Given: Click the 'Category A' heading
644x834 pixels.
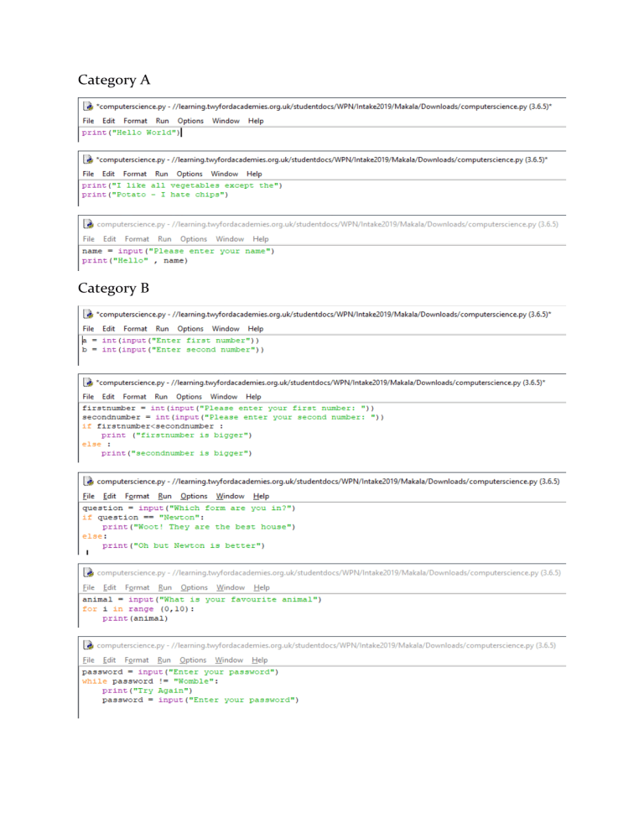Looking at the screenshot, I should [114, 81].
